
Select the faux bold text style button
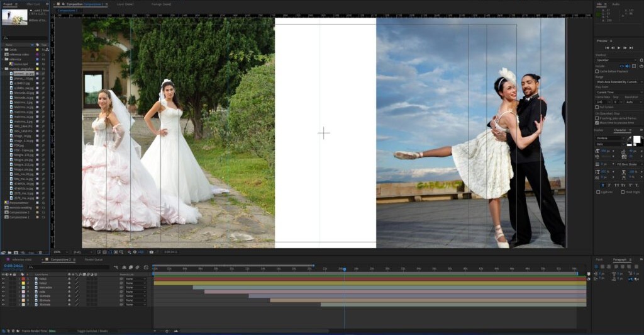[603, 185]
